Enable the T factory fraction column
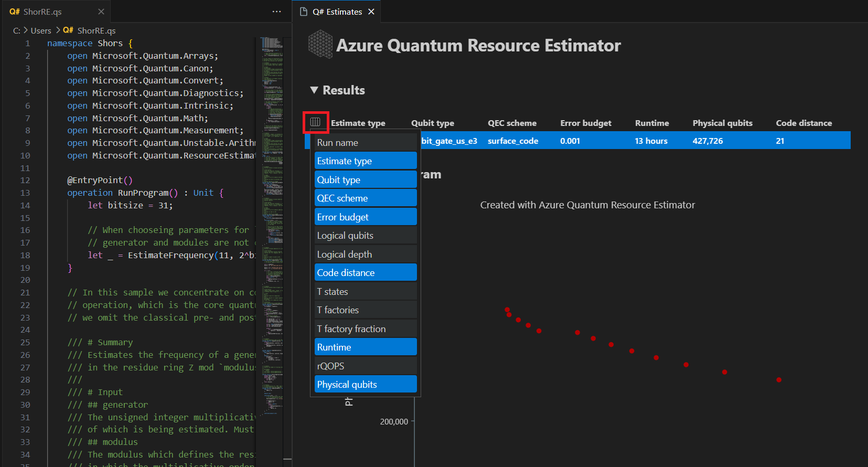868x467 pixels. pyautogui.click(x=366, y=329)
